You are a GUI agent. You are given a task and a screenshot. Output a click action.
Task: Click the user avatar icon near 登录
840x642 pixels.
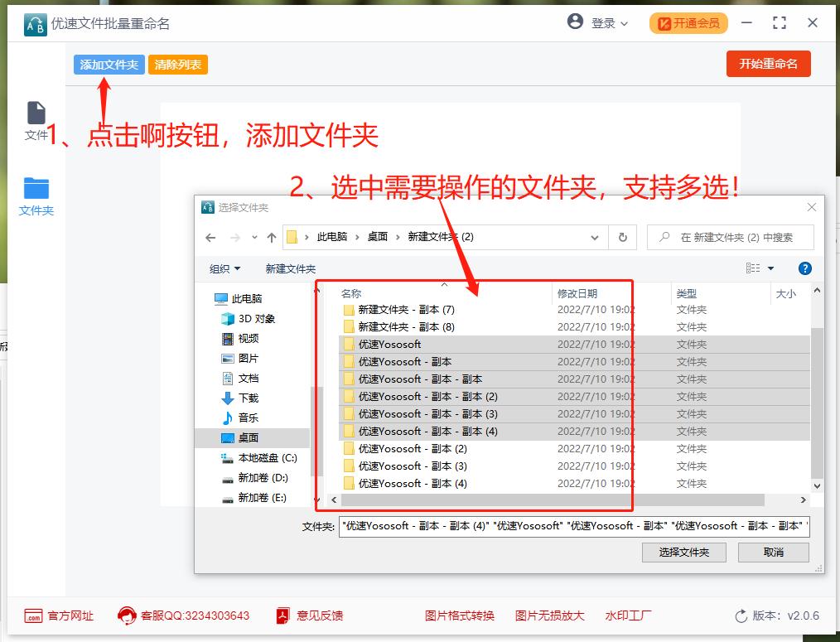[x=575, y=22]
